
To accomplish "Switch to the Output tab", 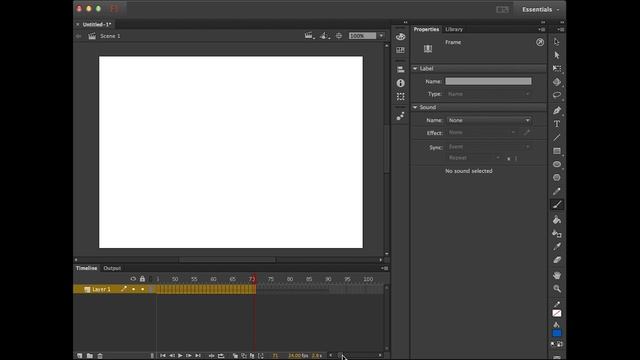I will click(x=112, y=268).
